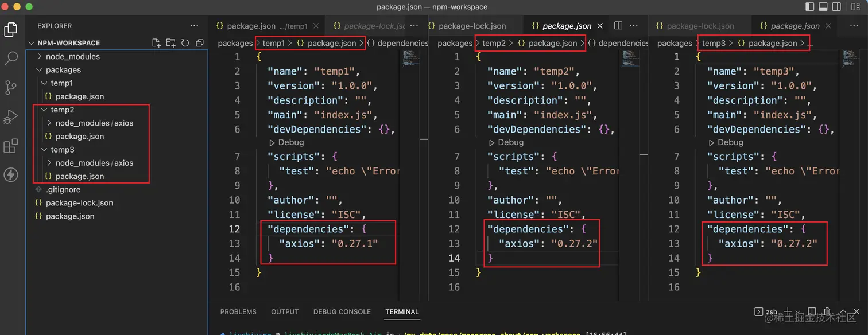Toggle the primary side bar
The width and height of the screenshot is (868, 335).
pos(810,7)
